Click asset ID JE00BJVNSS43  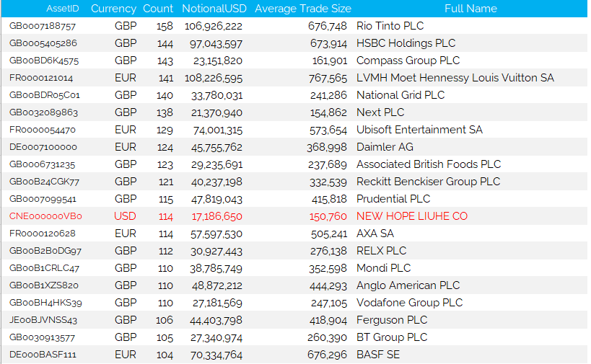click(43, 320)
